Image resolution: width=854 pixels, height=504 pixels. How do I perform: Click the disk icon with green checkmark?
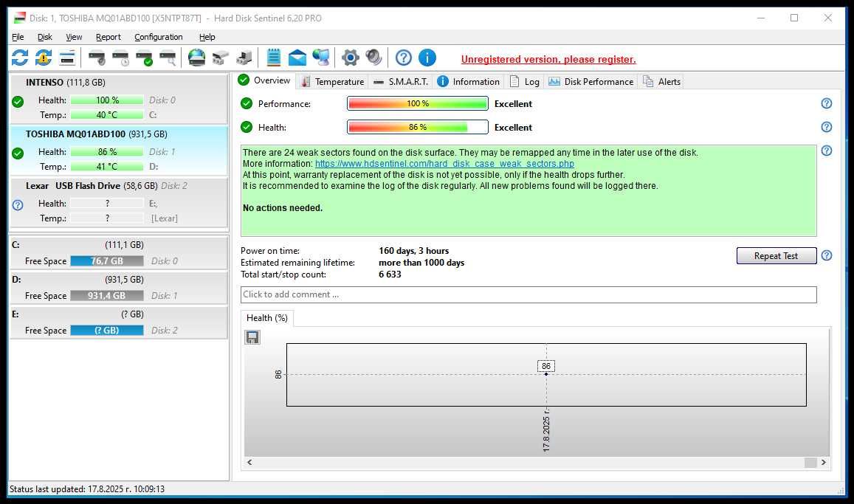(x=145, y=58)
